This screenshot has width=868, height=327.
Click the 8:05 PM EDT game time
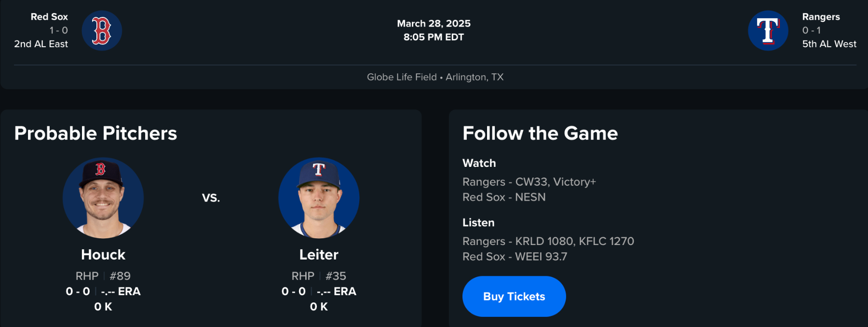point(434,37)
